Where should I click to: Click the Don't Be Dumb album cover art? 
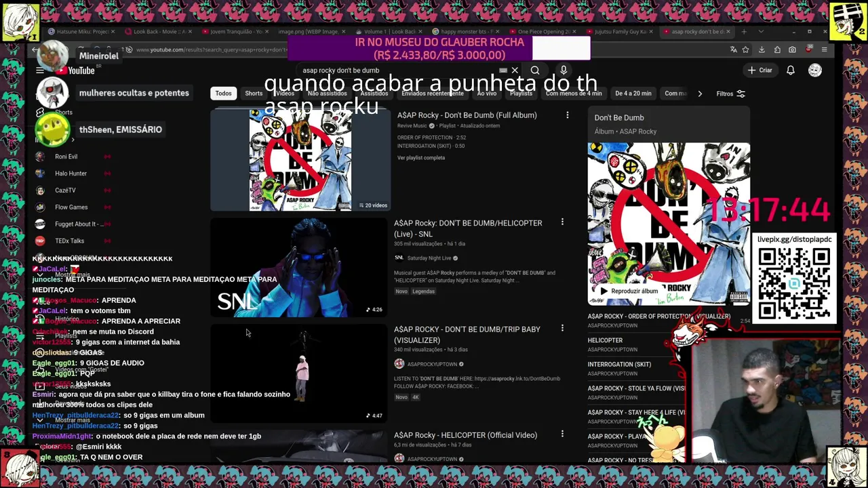point(669,224)
